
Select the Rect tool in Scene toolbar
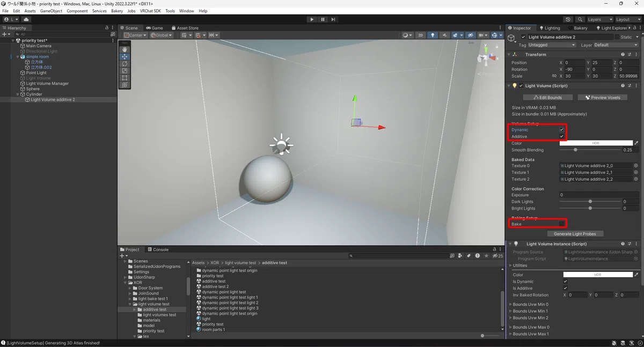tap(125, 78)
